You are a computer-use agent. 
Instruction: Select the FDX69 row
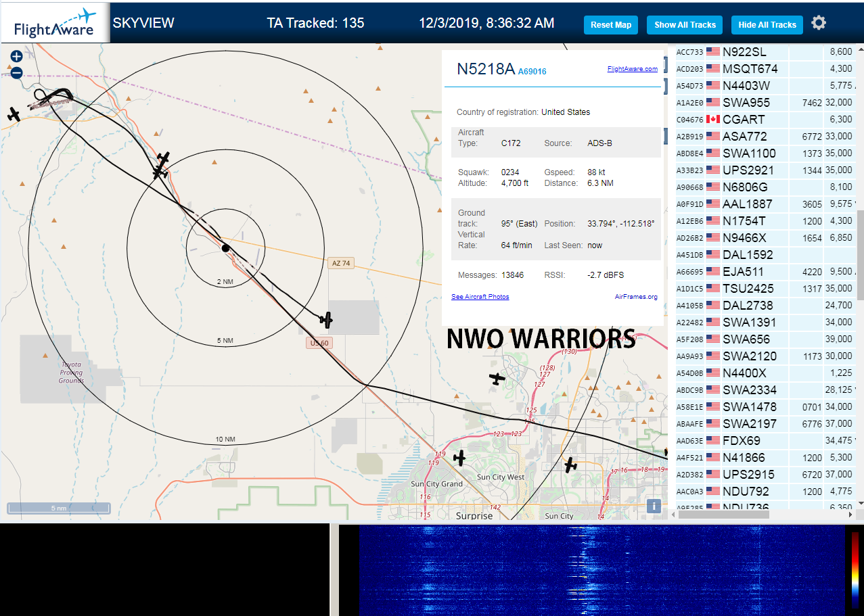[766, 441]
